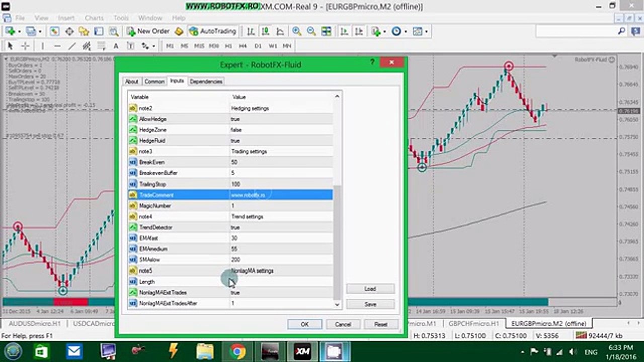Open Chrome from the taskbar
This screenshot has width=644, height=362.
pos(237,351)
